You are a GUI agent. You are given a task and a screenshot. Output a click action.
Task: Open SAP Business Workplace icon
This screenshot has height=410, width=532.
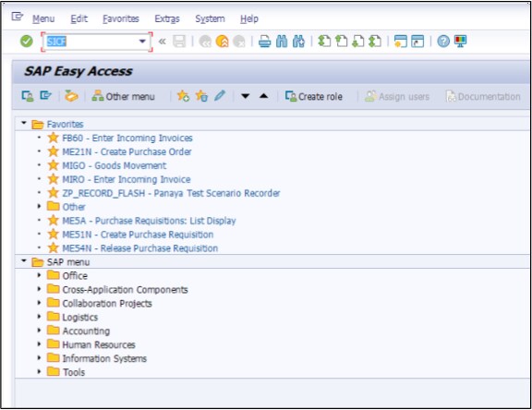(71, 96)
